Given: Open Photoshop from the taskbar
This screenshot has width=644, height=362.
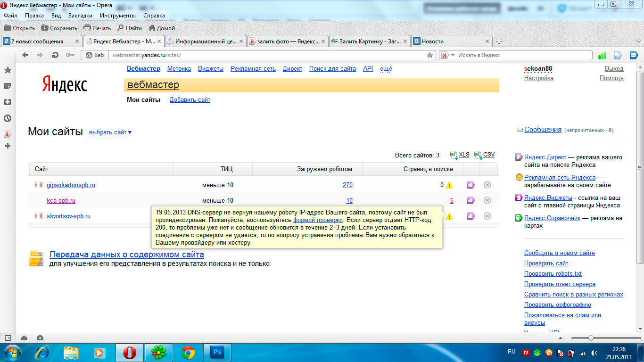Looking at the screenshot, I should point(217,352).
